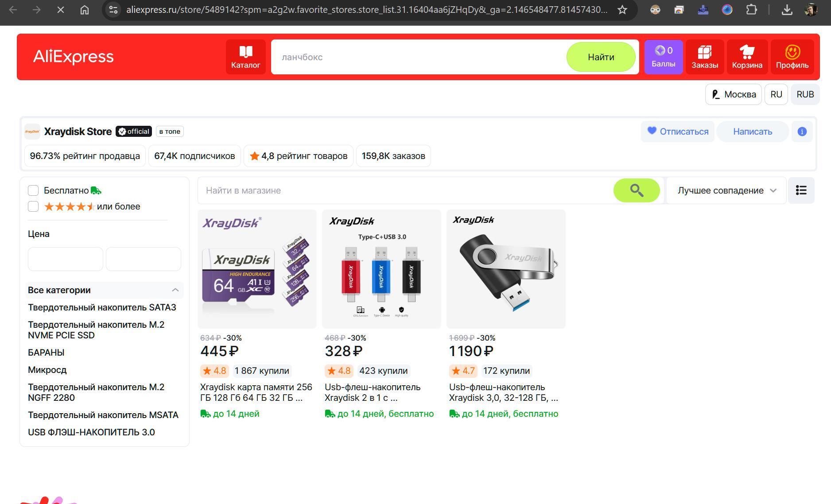This screenshot has width=831, height=504.
Task: Open Баллы points page
Action: click(664, 57)
